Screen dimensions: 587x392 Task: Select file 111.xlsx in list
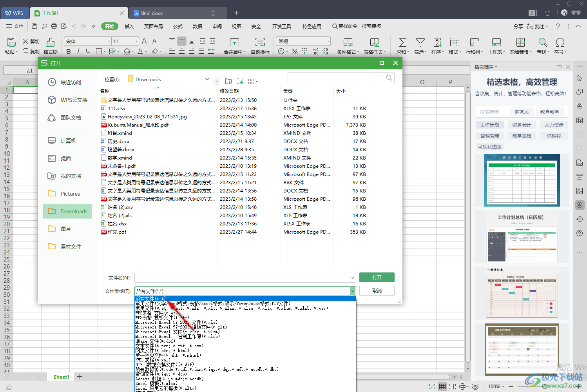coord(116,108)
